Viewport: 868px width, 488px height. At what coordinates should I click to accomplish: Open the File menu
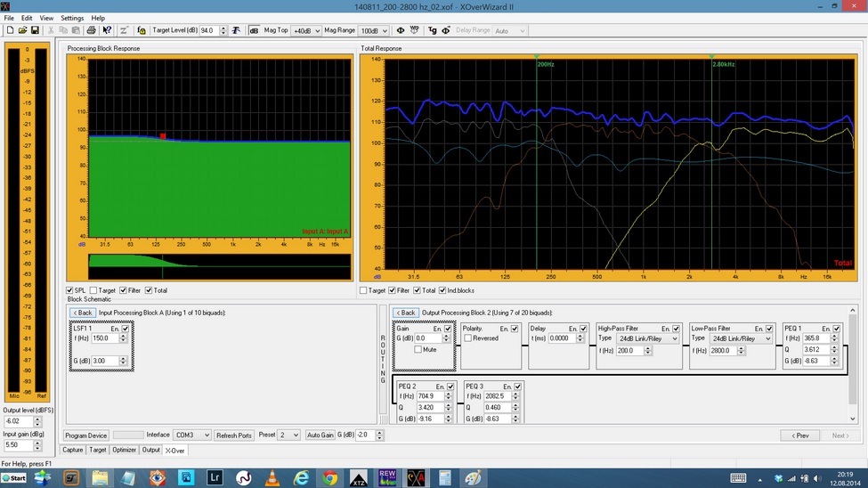pyautogui.click(x=9, y=18)
